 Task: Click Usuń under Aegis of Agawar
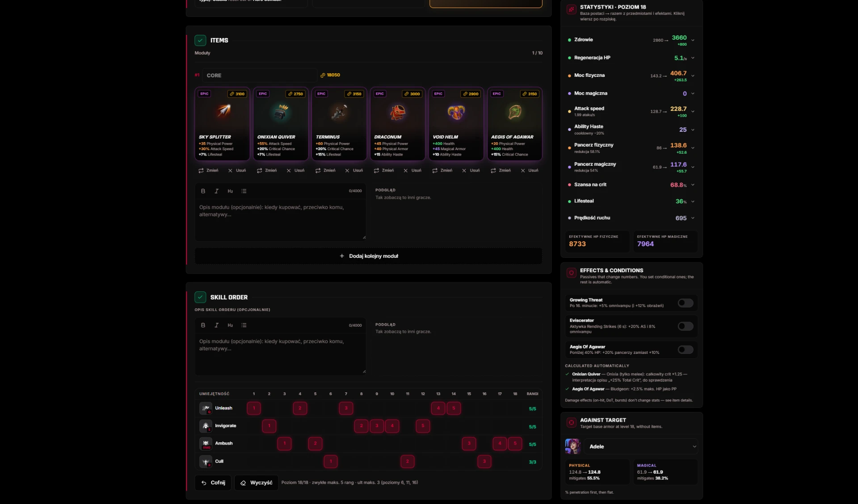tap(530, 170)
